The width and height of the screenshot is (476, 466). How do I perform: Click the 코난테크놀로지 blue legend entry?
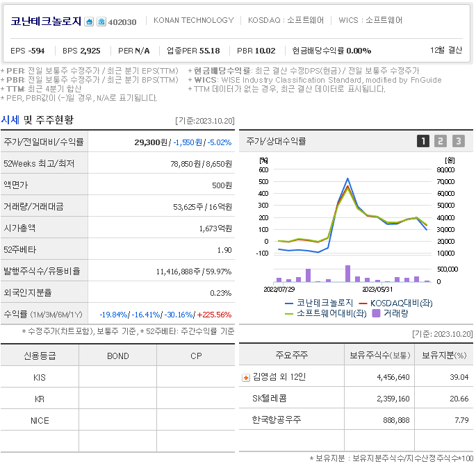tap(319, 303)
